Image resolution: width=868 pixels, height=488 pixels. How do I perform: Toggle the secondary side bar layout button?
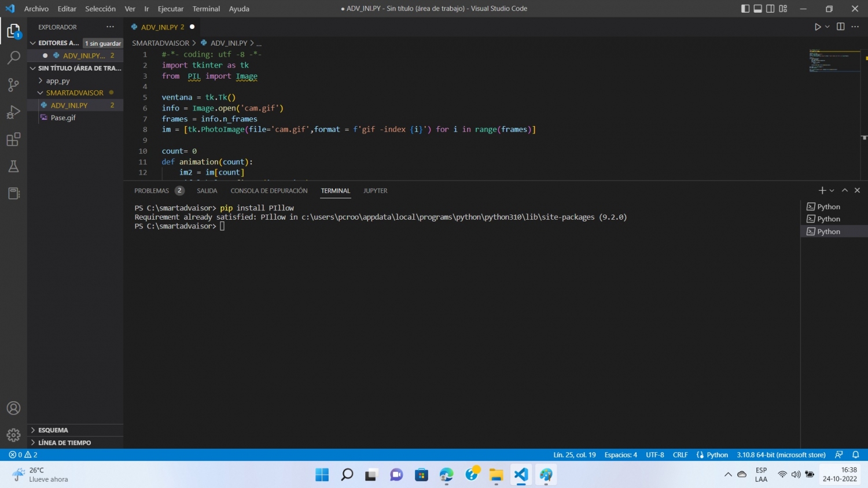pos(770,9)
